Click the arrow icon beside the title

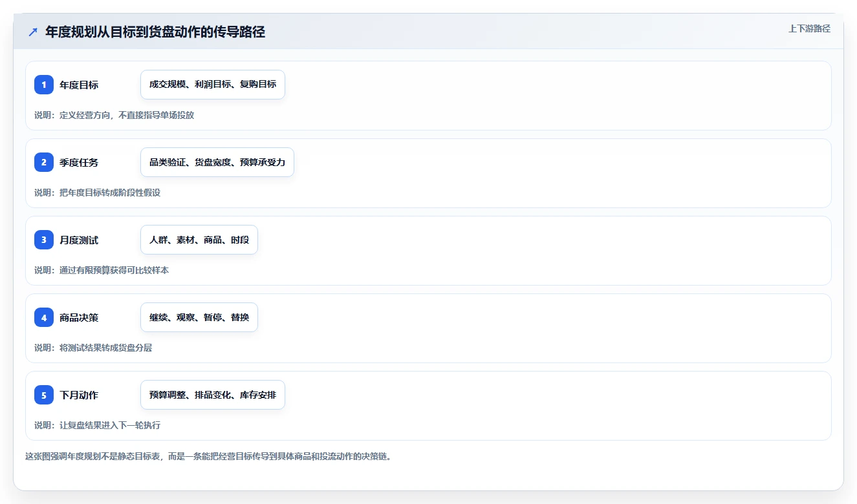coord(33,32)
